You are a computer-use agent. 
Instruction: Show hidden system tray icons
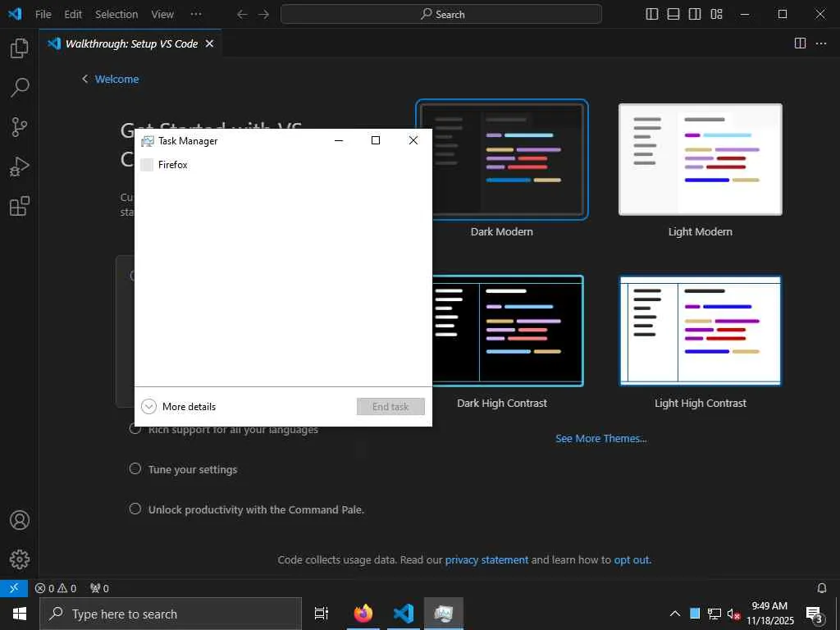click(675, 614)
